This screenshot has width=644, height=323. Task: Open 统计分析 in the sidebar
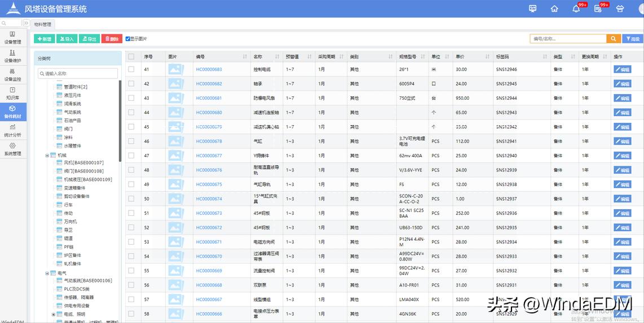pos(12,131)
